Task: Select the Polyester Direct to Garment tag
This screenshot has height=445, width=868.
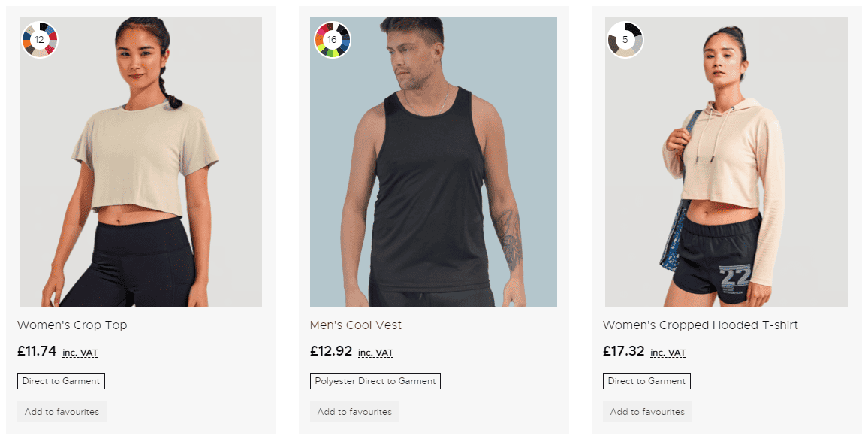Action: pyautogui.click(x=375, y=381)
